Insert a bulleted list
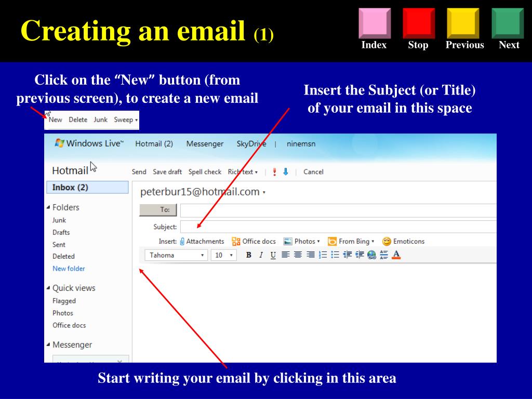This screenshot has width=532, height=399. (x=335, y=255)
